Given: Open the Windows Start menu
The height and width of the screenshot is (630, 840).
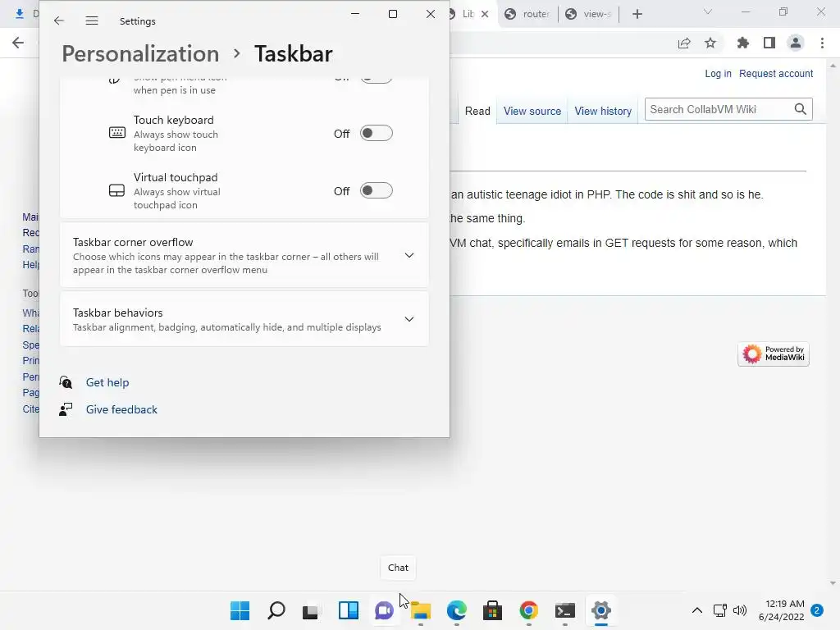Looking at the screenshot, I should pos(240,610).
